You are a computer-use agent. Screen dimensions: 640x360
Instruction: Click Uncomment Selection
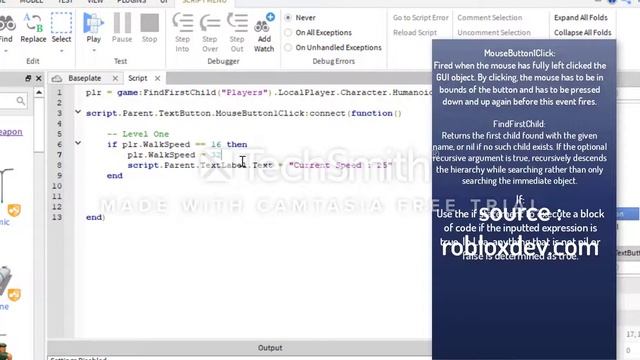click(494, 33)
